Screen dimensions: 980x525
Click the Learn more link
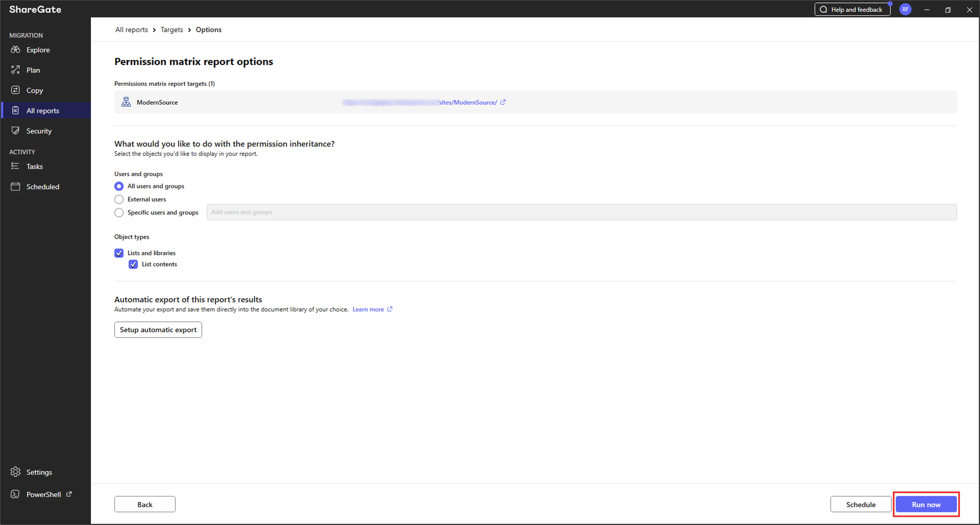coord(368,309)
